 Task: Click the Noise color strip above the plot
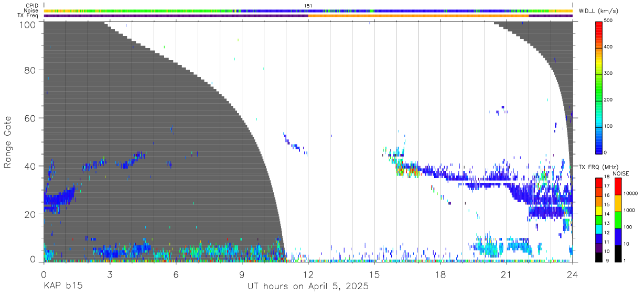tap(308, 10)
